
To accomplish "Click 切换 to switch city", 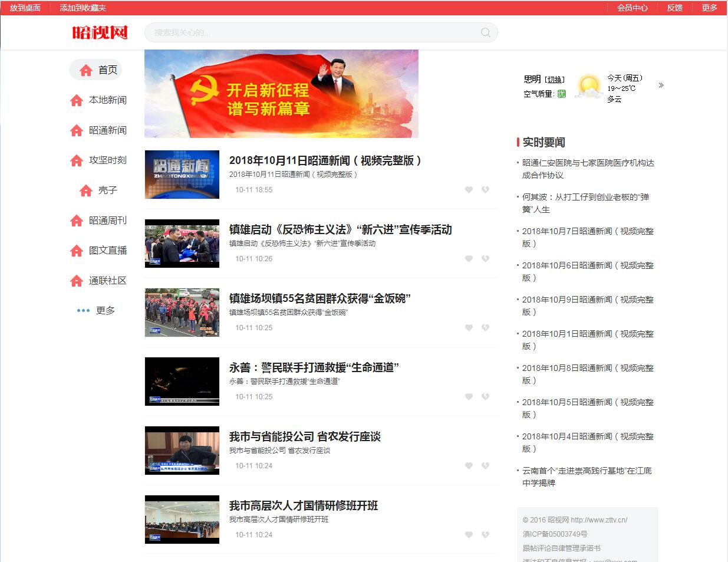I will (x=554, y=80).
